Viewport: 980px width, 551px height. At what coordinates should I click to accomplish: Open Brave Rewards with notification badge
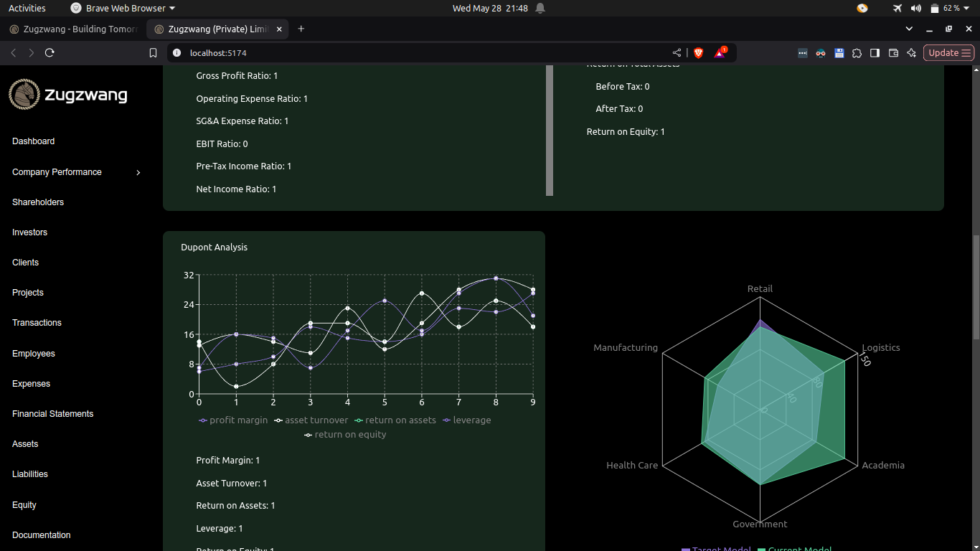point(720,52)
